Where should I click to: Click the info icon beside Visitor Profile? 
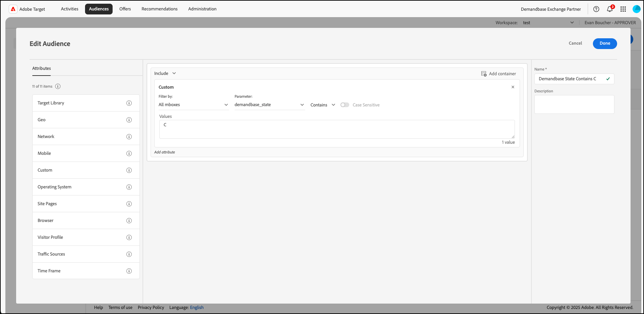(129, 237)
